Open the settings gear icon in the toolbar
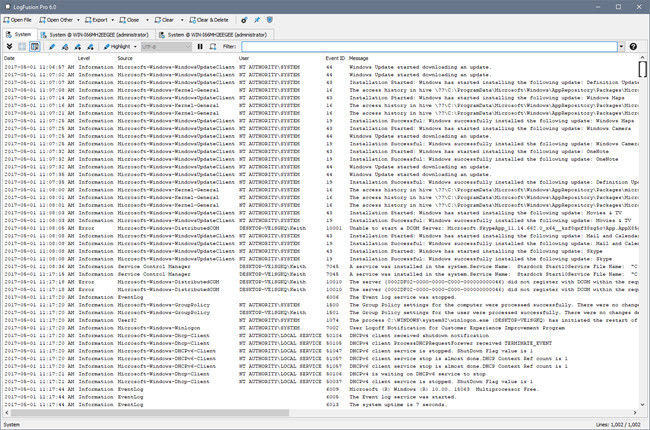 [244, 20]
